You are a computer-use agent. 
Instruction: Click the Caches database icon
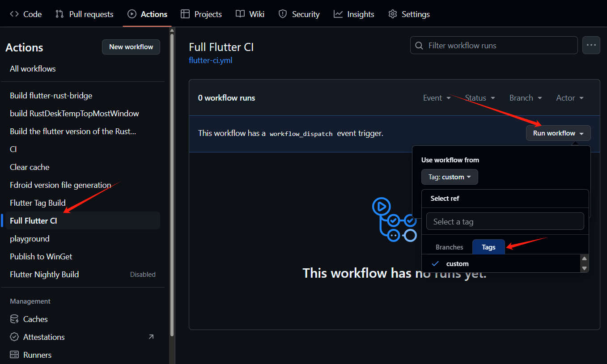pyautogui.click(x=14, y=319)
